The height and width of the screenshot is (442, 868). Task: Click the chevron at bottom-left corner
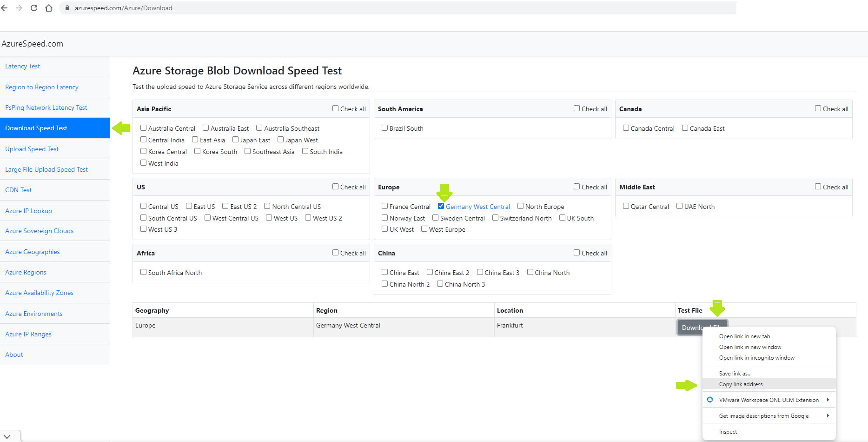pos(7,436)
